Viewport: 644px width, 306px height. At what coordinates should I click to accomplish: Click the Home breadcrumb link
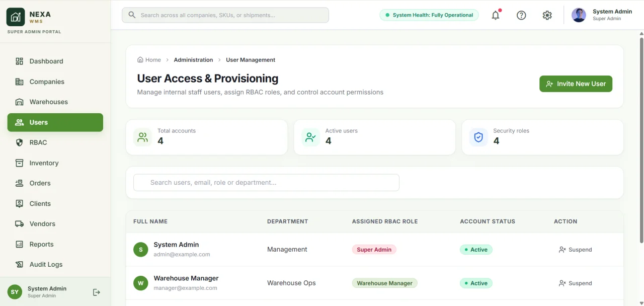click(149, 60)
